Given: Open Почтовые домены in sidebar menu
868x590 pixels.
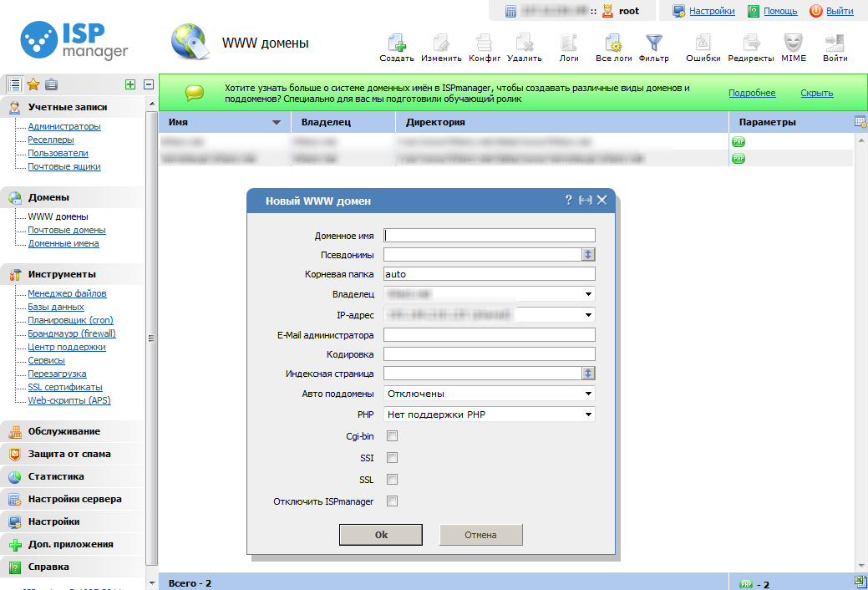Looking at the screenshot, I should [67, 230].
